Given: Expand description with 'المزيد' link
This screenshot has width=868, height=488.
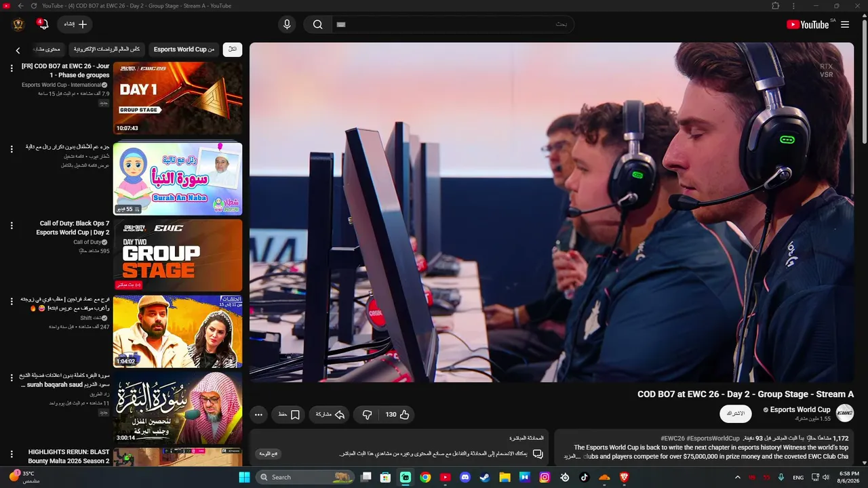Looking at the screenshot, I should click(572, 457).
